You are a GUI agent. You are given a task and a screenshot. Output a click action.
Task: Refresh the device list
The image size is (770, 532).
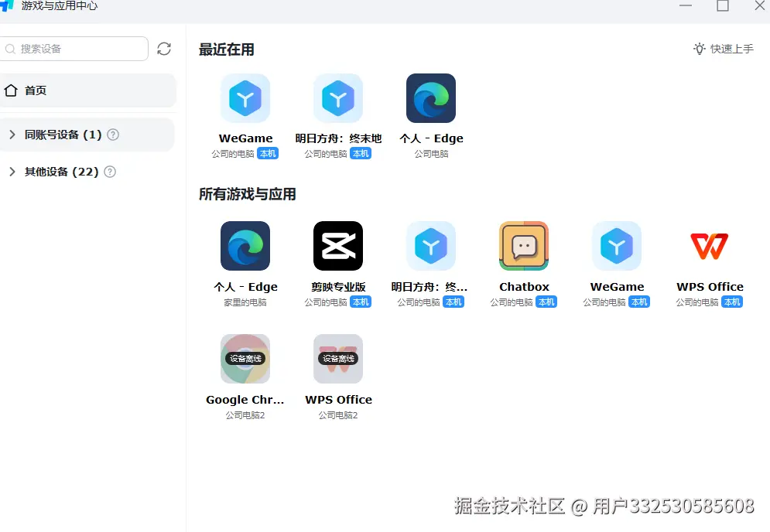164,49
